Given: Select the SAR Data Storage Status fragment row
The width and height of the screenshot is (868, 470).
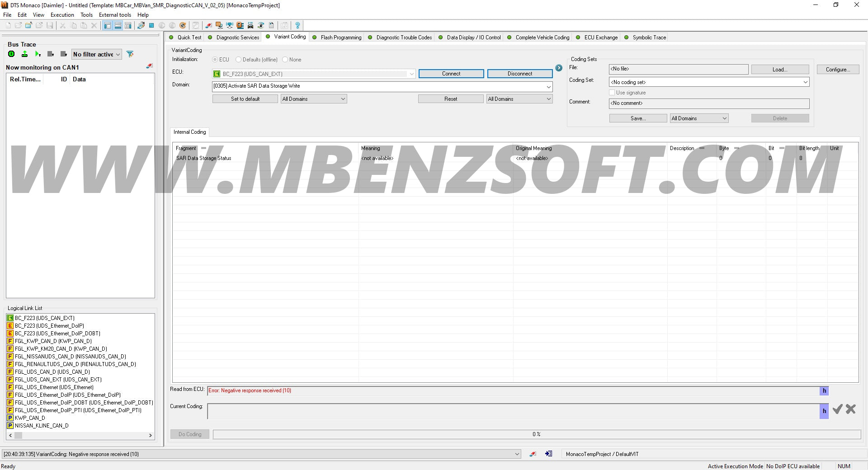Looking at the screenshot, I should (x=515, y=158).
